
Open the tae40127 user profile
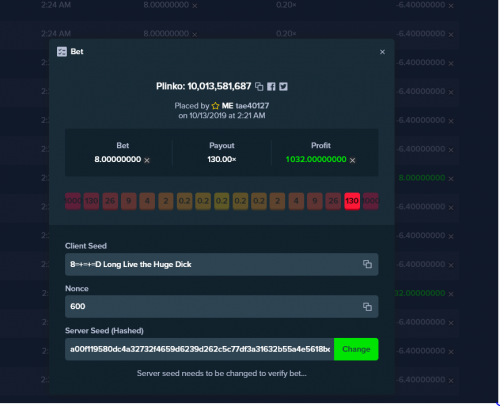pos(252,106)
